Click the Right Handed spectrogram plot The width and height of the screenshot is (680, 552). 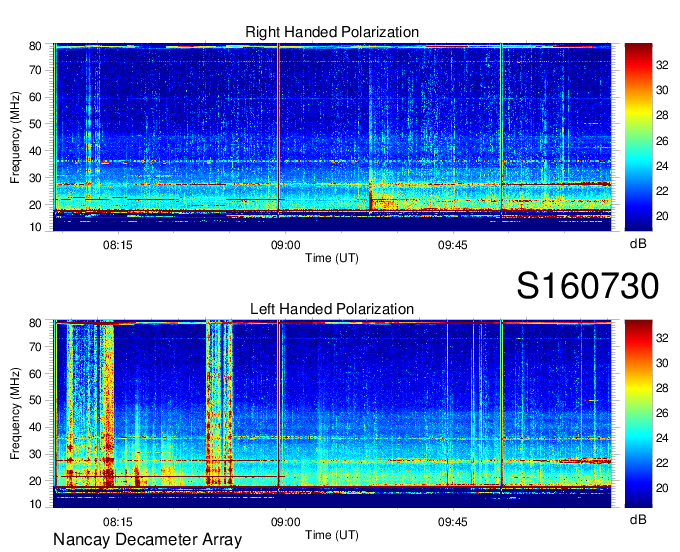pyautogui.click(x=332, y=137)
